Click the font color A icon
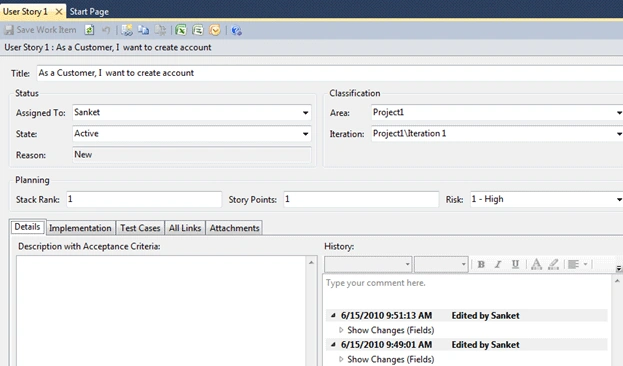The image size is (623, 366). [536, 265]
